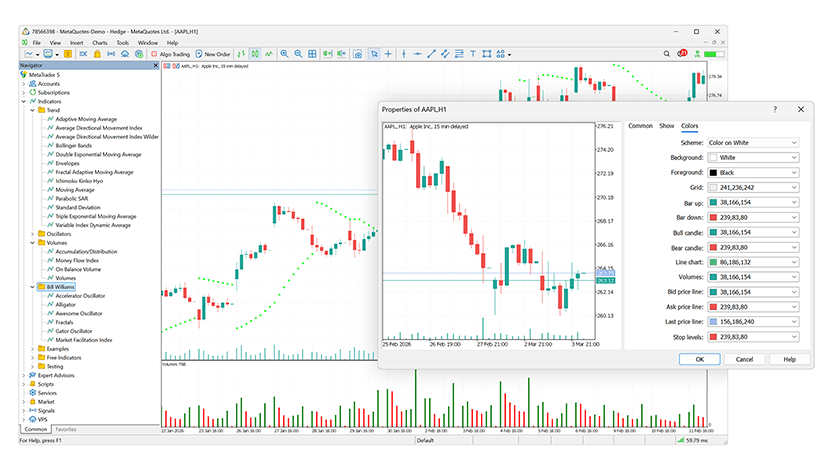Click the Default profile in status bar
Viewport: 833px width, 470px height.
425,440
